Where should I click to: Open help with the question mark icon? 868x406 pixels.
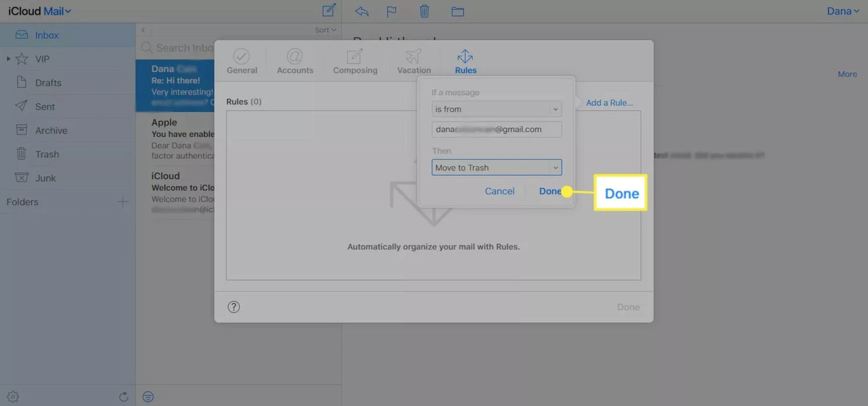[234, 307]
